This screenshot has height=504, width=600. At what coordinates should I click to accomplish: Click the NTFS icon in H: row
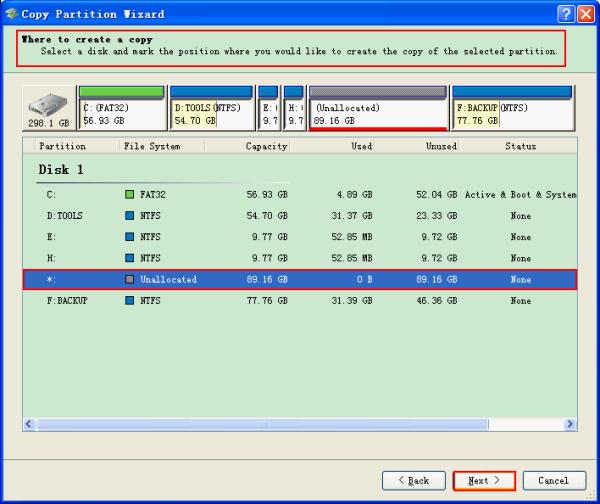click(129, 258)
